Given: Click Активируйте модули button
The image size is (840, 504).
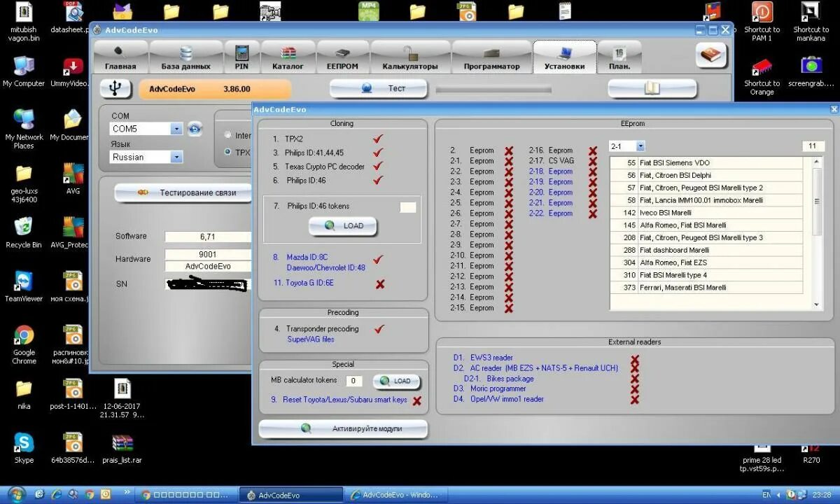Looking at the screenshot, I should click(x=343, y=428).
